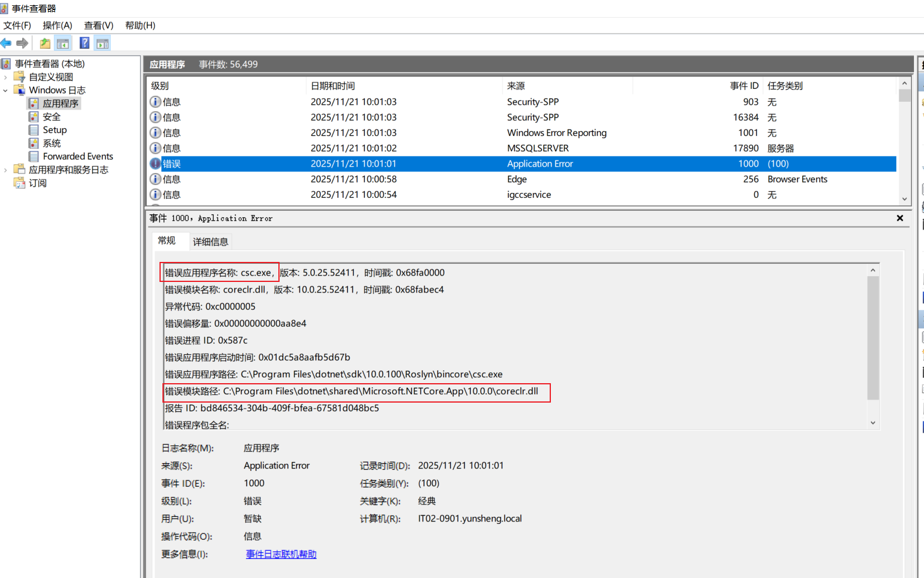Click the 报告 ID line
The image size is (924, 578).
(x=272, y=408)
